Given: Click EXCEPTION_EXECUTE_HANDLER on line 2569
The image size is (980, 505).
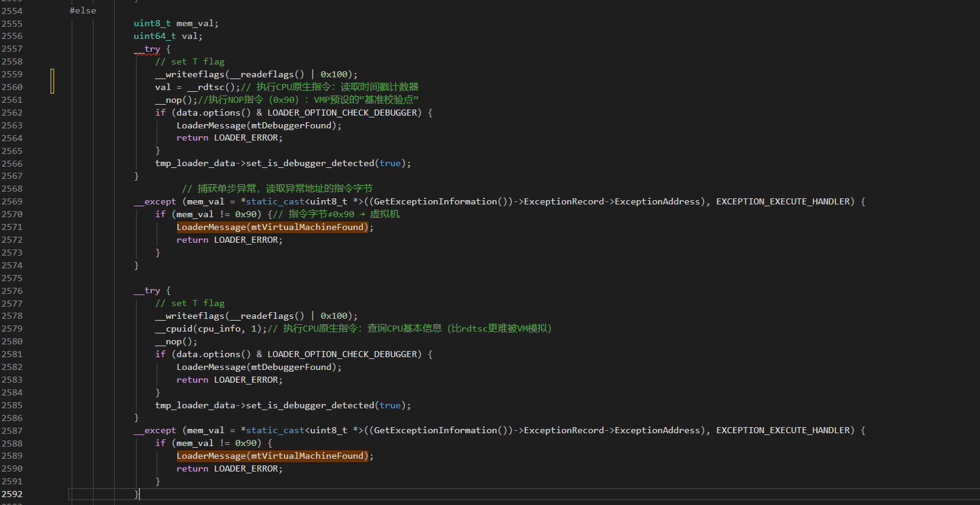Looking at the screenshot, I should tap(785, 201).
